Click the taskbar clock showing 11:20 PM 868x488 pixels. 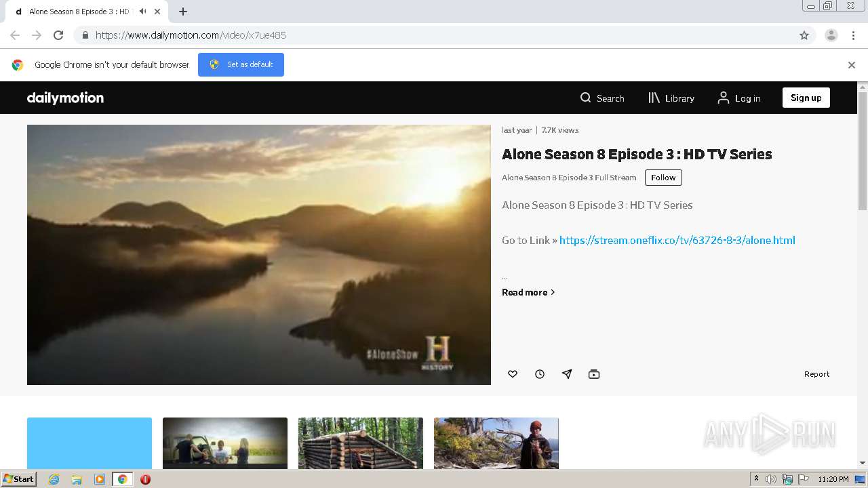pyautogui.click(x=833, y=479)
